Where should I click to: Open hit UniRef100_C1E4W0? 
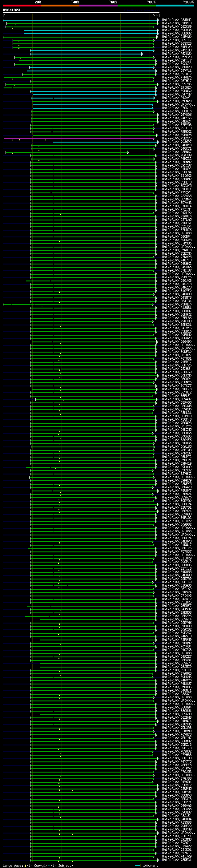(177, 37)
